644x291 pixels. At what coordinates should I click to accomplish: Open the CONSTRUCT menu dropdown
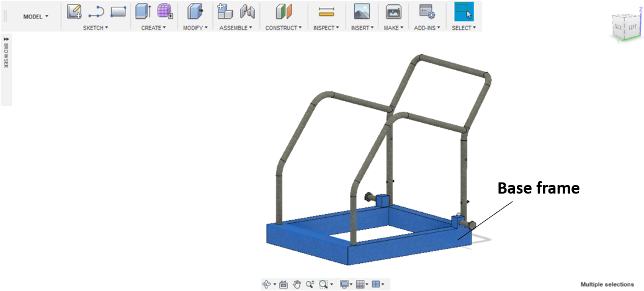[284, 28]
